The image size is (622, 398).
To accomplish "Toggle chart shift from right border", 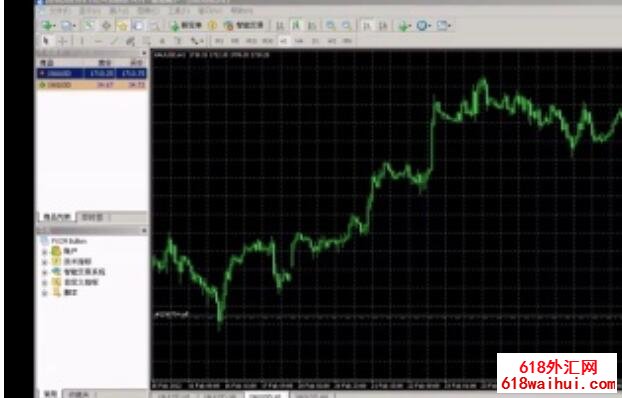I will click(383, 26).
